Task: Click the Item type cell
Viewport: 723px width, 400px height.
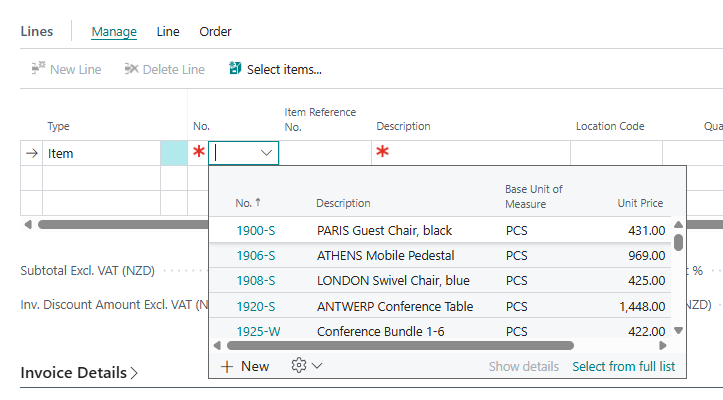Action: [x=101, y=153]
